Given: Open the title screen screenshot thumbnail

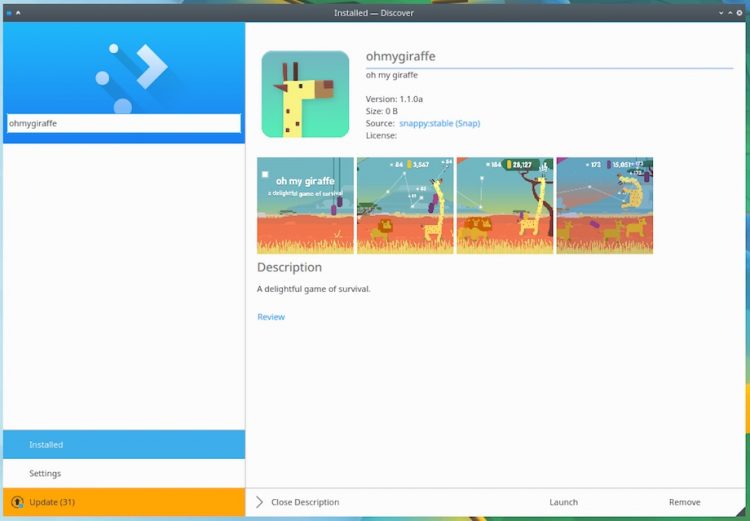Looking at the screenshot, I should tap(305, 205).
